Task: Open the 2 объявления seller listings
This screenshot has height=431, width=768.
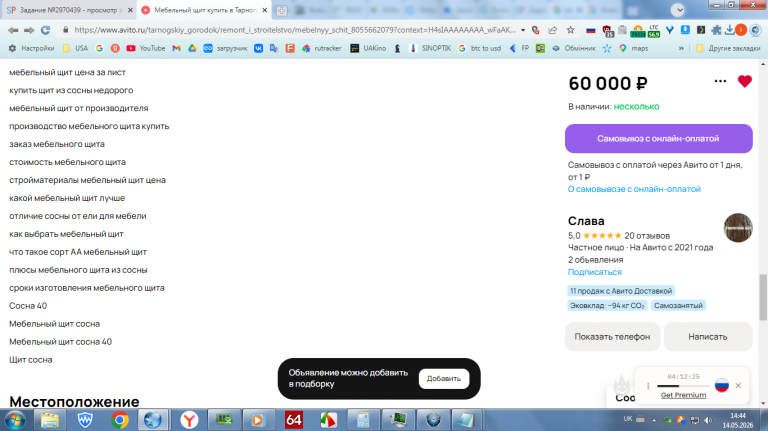Action: (x=595, y=260)
